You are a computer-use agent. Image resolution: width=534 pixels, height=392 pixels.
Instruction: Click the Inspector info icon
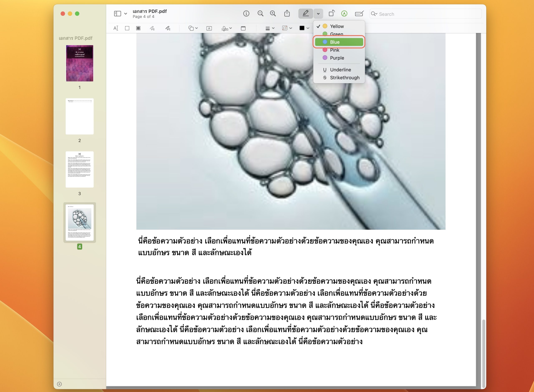(x=246, y=14)
